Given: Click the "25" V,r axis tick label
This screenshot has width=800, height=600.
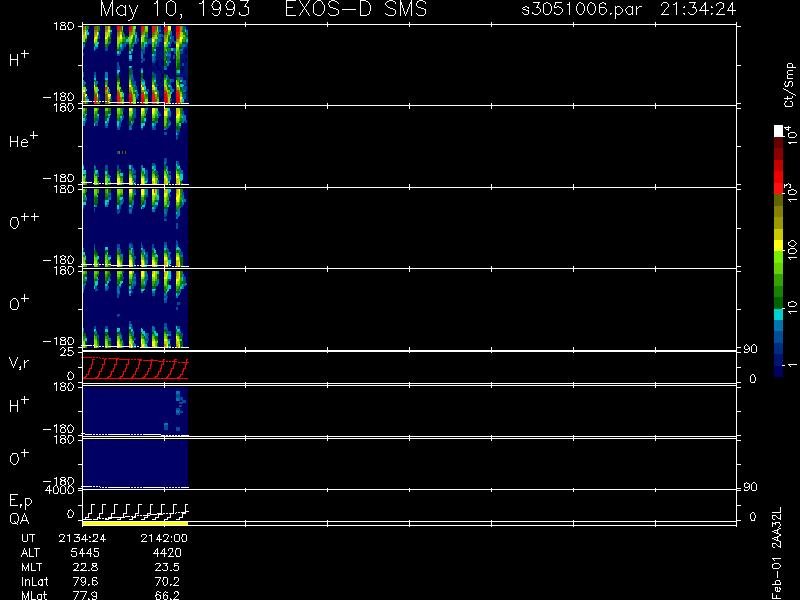Looking at the screenshot, I should 69,352.
